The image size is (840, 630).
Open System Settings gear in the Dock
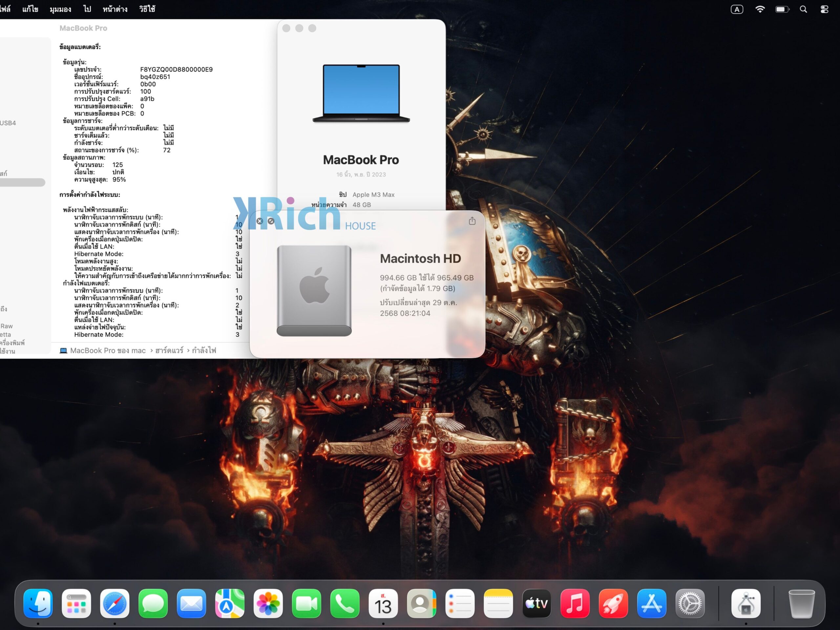click(x=690, y=603)
